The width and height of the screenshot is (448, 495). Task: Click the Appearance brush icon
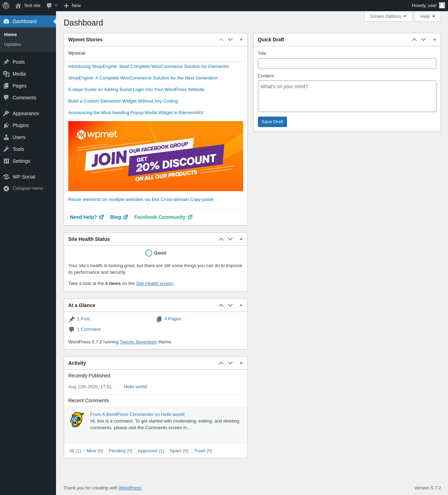click(6, 113)
